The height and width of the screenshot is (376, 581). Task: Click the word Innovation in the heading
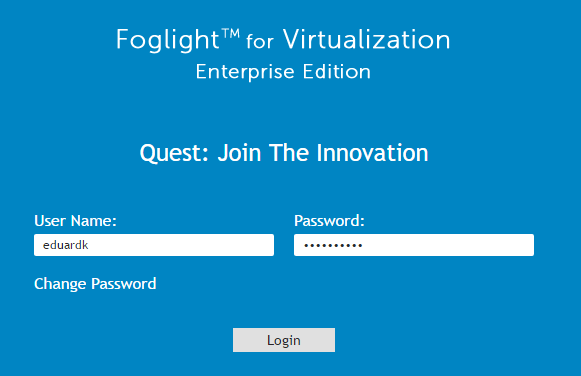(x=372, y=153)
